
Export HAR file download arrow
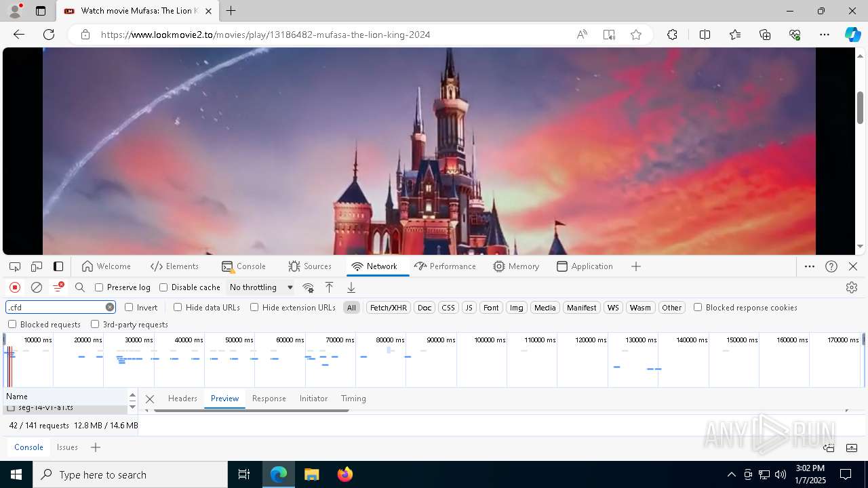pyautogui.click(x=351, y=287)
